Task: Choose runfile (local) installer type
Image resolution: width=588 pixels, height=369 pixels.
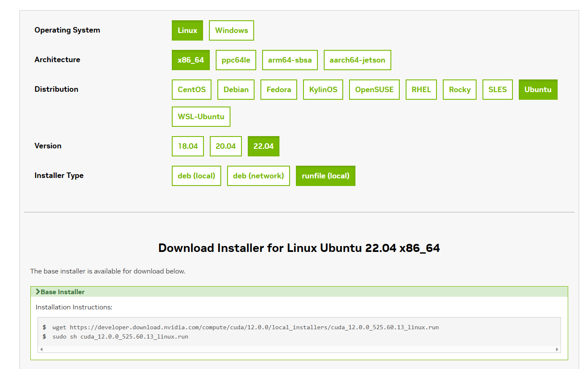Action: pos(325,176)
